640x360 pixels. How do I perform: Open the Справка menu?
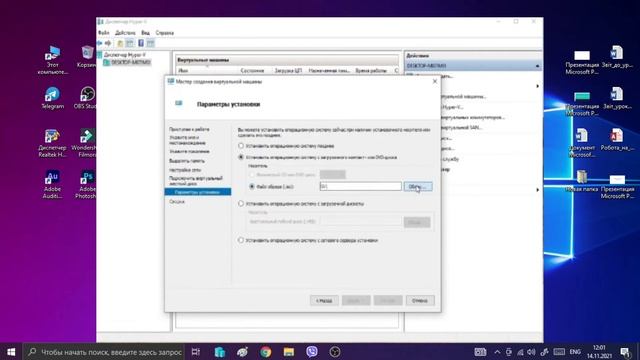coord(164,33)
